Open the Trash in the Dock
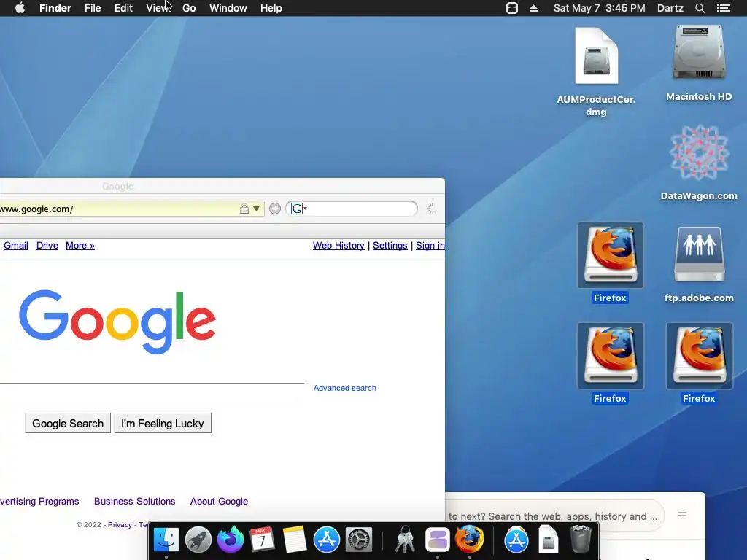The height and width of the screenshot is (560, 747). [580, 540]
